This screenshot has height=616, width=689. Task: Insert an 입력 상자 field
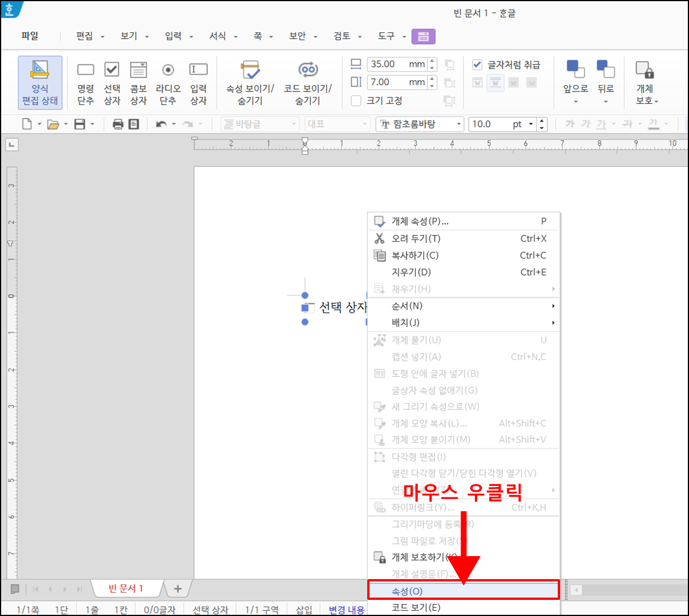point(198,82)
